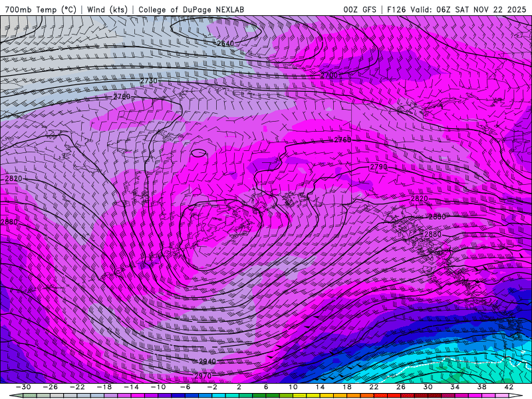Click the 2700 height contour label
The width and height of the screenshot is (532, 399).
coord(329,75)
